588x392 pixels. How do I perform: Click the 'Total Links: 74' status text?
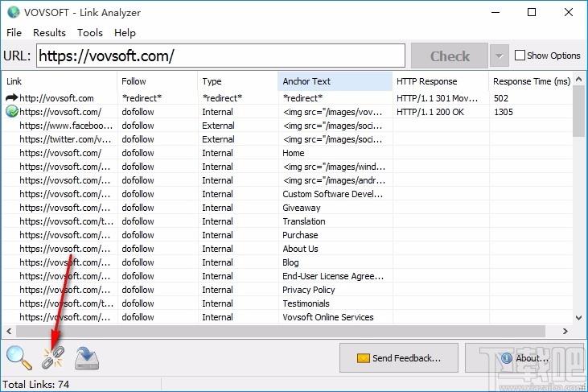[36, 385]
